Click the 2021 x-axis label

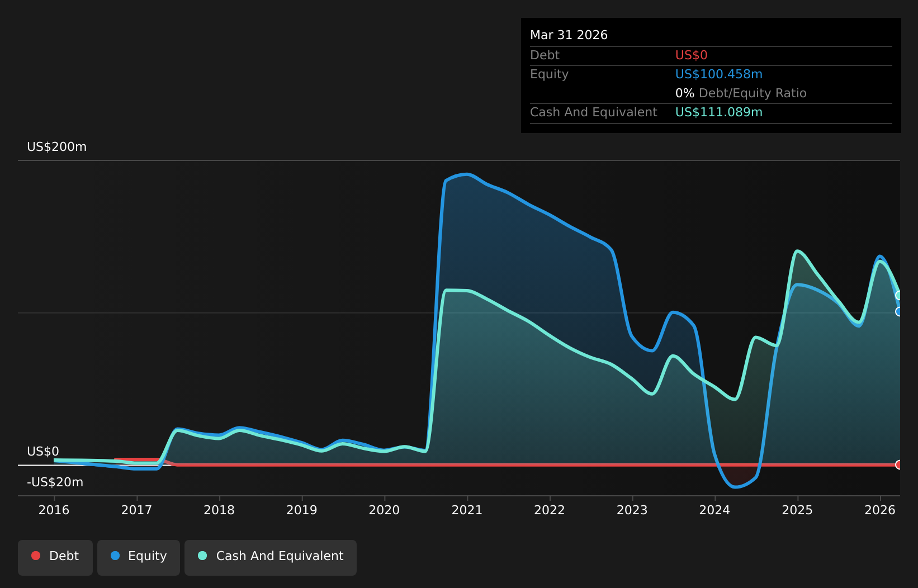[467, 510]
